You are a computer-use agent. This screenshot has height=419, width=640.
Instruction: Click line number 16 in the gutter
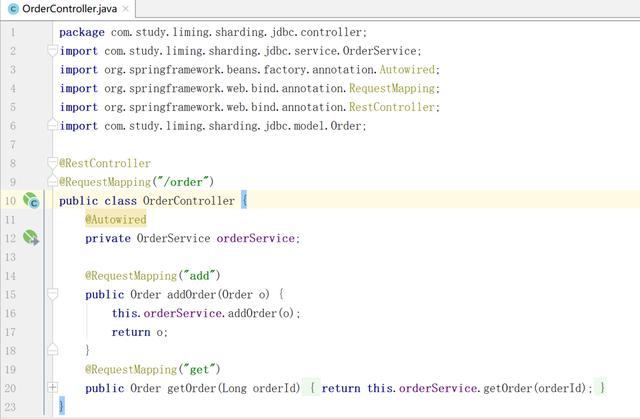coord(10,313)
